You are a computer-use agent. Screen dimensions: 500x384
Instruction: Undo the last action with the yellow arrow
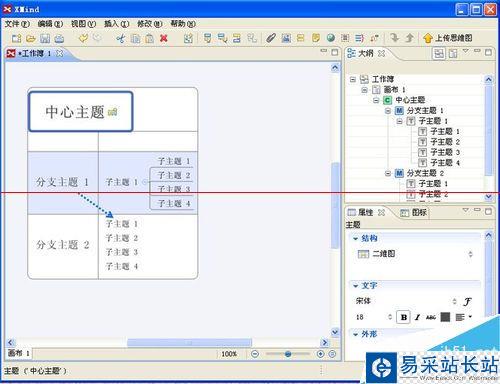83,38
